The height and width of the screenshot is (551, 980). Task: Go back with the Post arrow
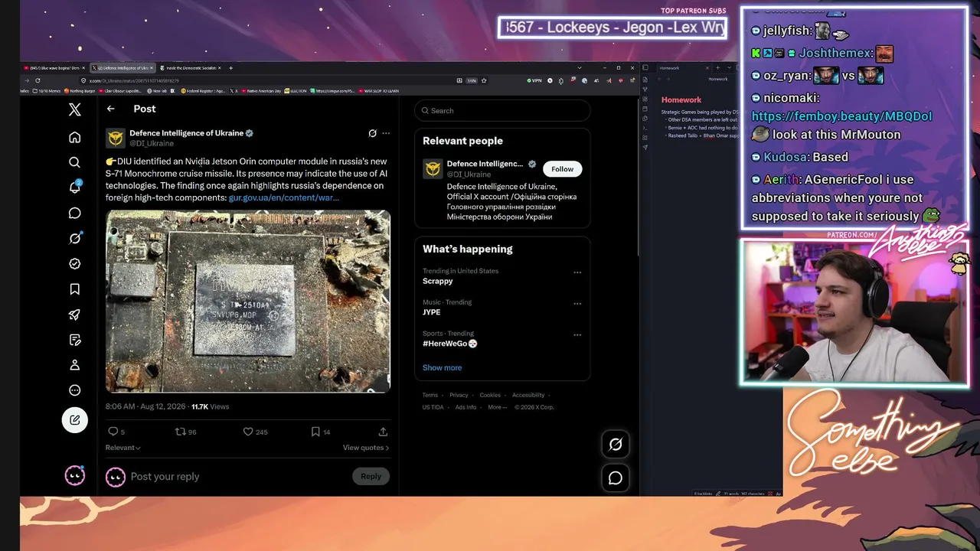(x=111, y=109)
